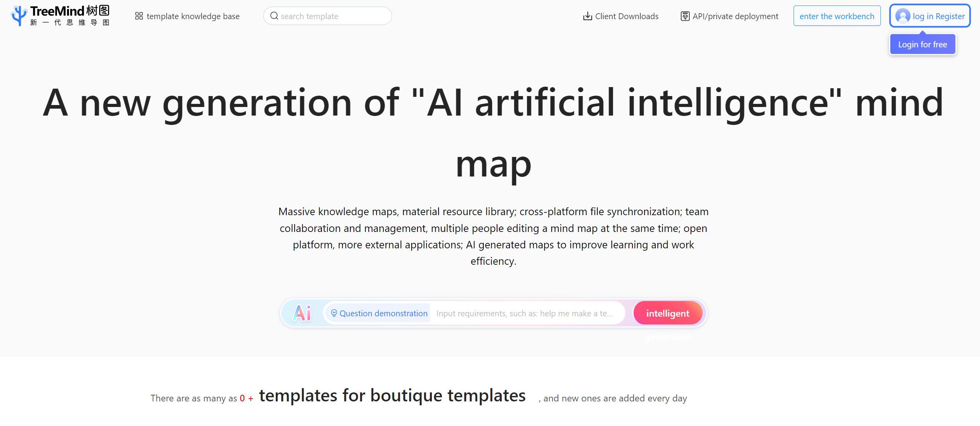Click the enter the workbench button
980x426 pixels.
[x=836, y=16]
